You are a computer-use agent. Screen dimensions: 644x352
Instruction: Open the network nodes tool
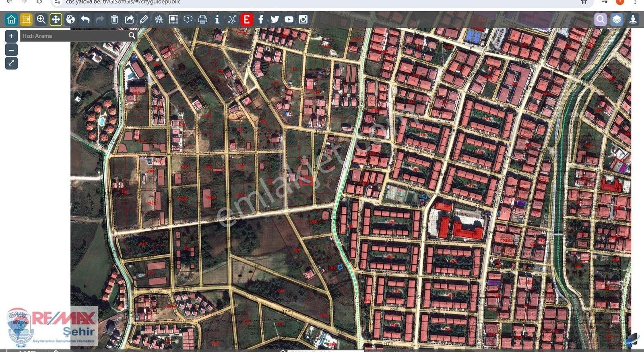(232, 19)
